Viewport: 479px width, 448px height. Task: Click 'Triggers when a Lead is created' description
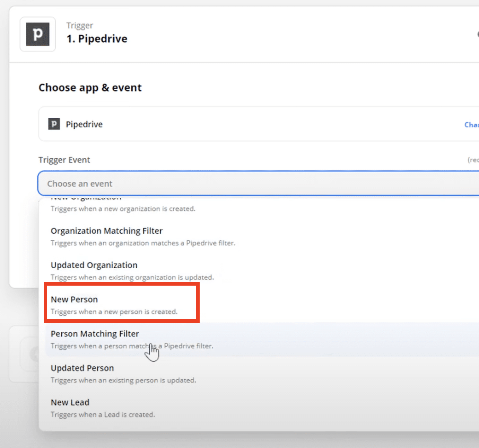pos(103,414)
